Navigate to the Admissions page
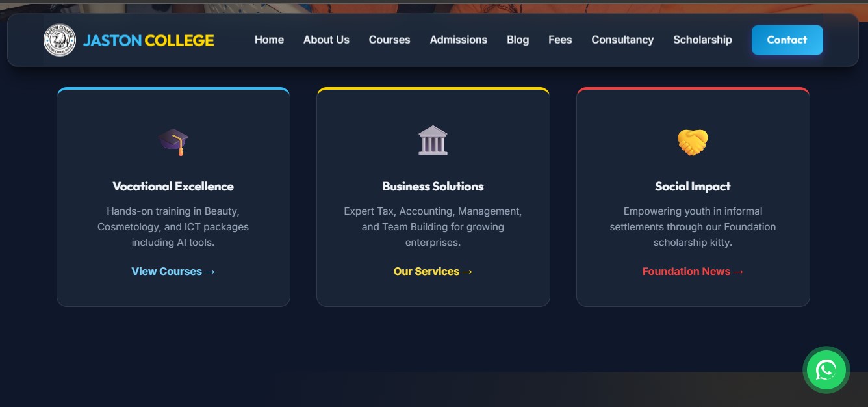Image resolution: width=868 pixels, height=407 pixels. point(458,40)
